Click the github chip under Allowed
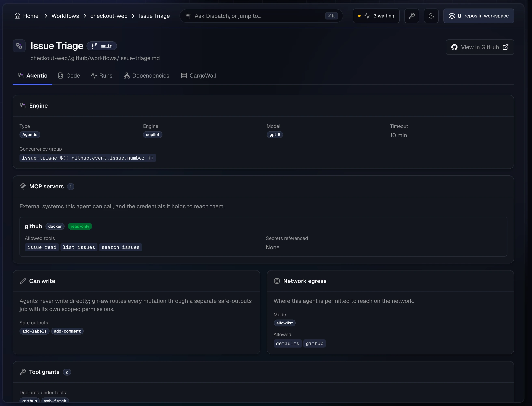 (315, 343)
